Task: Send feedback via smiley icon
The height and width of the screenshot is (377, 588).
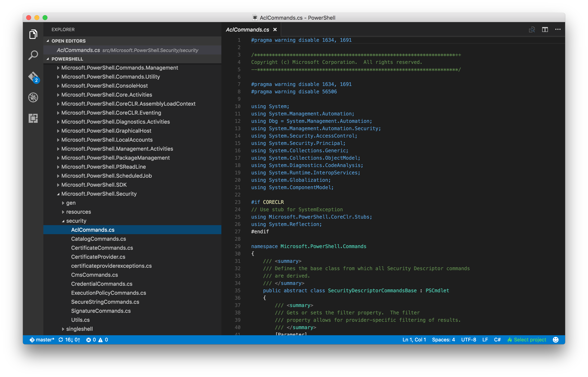Action: coord(555,340)
